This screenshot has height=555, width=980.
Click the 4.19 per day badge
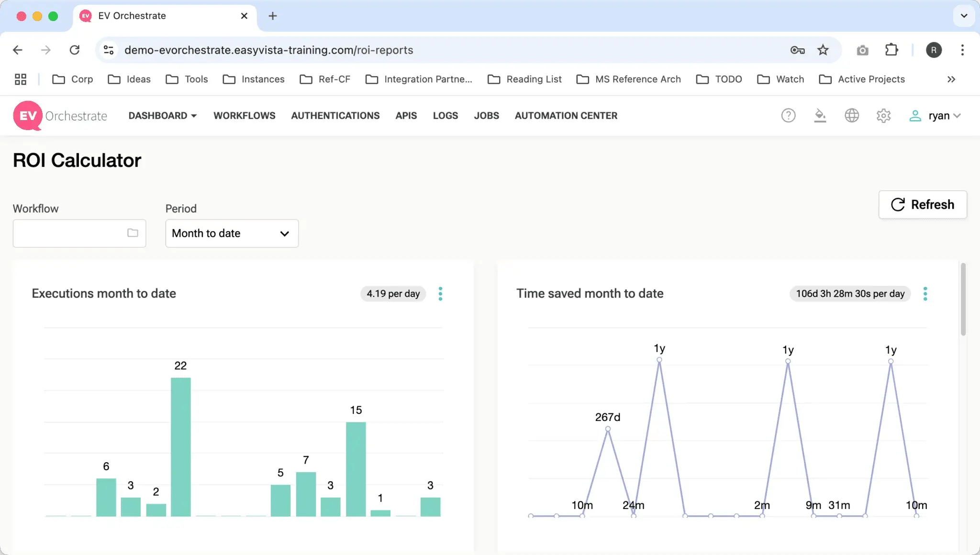393,294
